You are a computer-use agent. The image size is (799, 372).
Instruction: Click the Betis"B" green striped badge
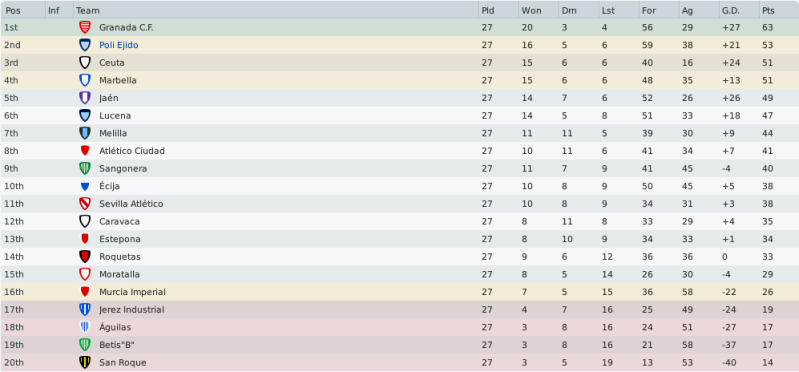(85, 345)
